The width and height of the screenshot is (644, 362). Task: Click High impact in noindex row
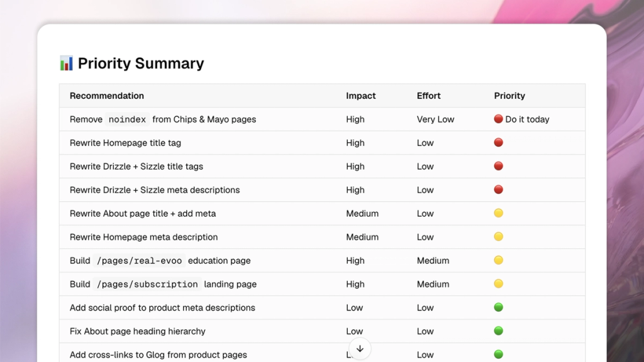click(x=355, y=119)
